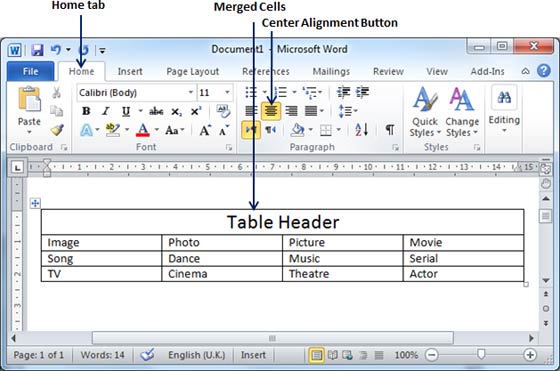Viewport: 560px width, 371px height.
Task: Apply Strikethrough formatting
Action: coord(156,111)
